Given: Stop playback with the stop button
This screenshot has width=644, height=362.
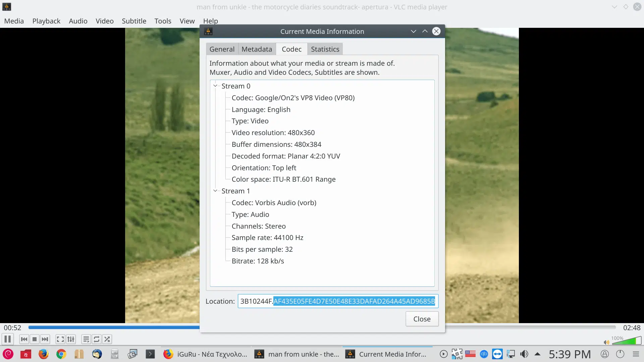Looking at the screenshot, I should tap(34, 339).
